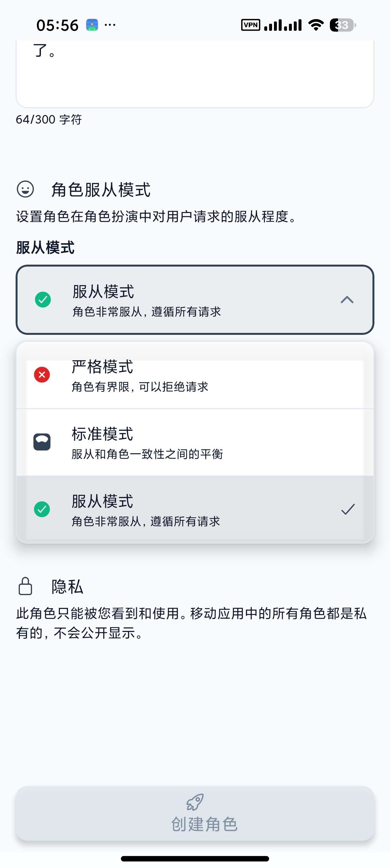
Task: Click the red X icon for 严格模式
Action: 42,375
